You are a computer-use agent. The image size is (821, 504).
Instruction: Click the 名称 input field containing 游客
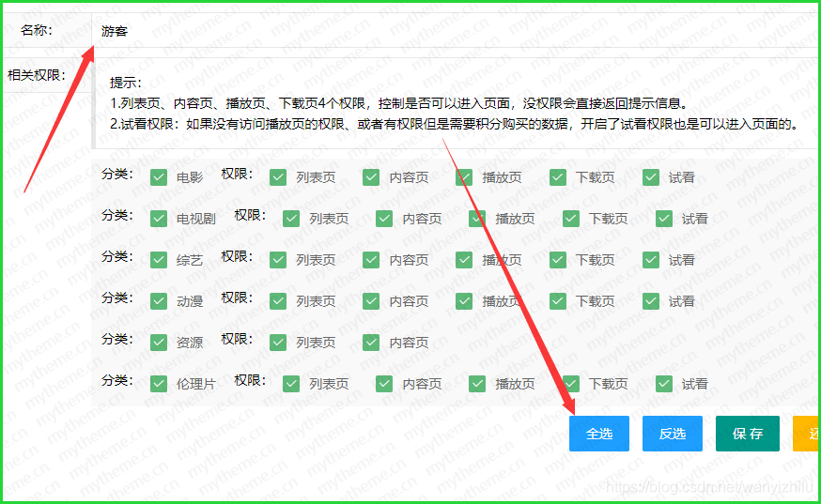click(x=451, y=31)
